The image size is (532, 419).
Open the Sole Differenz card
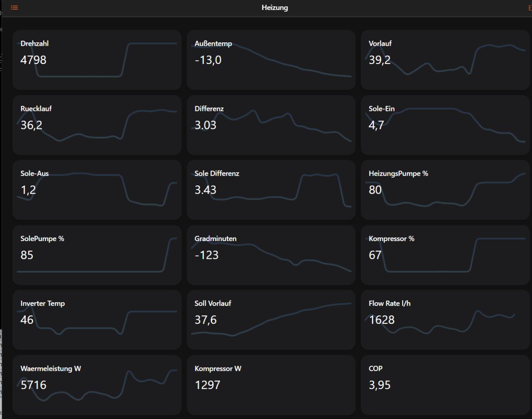pyautogui.click(x=271, y=190)
